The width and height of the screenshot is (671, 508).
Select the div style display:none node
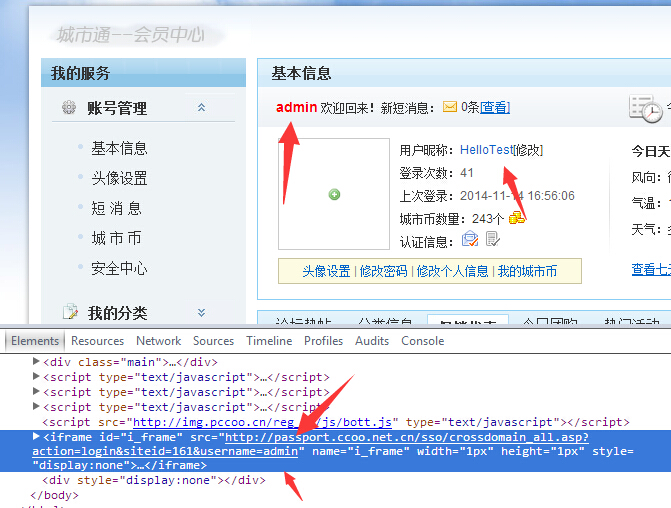[154, 480]
